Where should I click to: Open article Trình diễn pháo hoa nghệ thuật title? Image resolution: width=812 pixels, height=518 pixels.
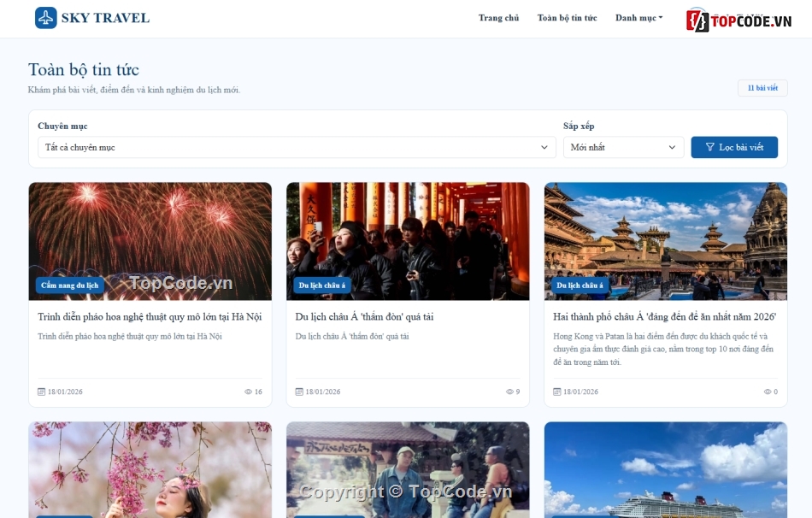point(150,316)
